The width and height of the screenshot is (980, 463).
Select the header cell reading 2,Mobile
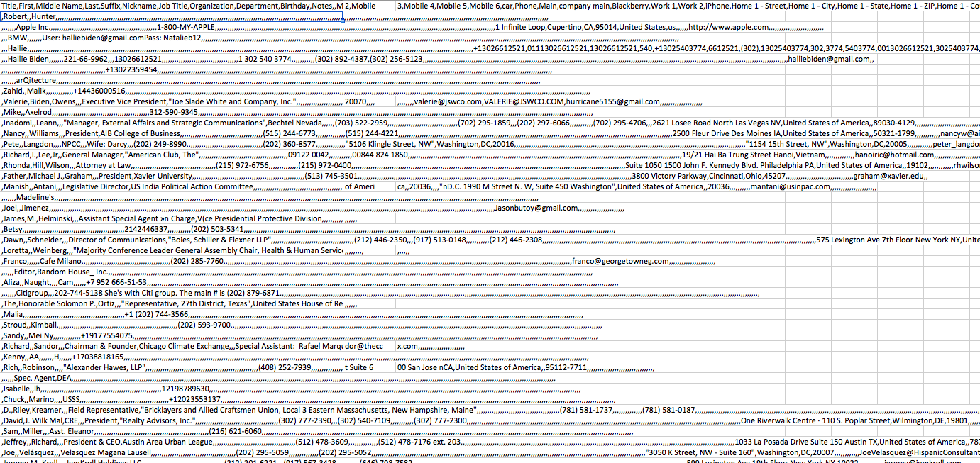pyautogui.click(x=369, y=6)
